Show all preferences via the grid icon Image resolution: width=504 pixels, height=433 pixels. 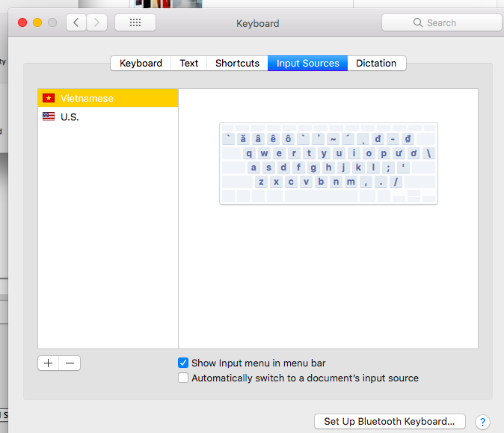[x=135, y=22]
